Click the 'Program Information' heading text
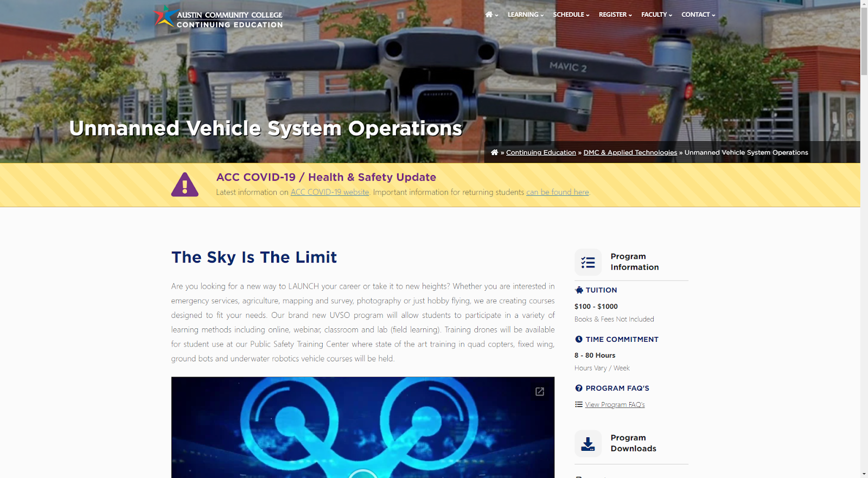Viewport: 868px width, 478px height. tap(635, 262)
